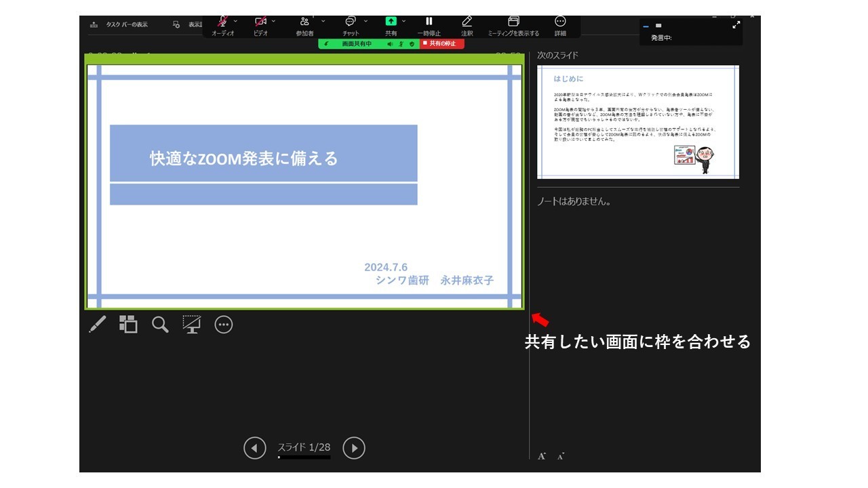Expand the arrow menu next to 参加者
The height and width of the screenshot is (488, 868).
click(x=323, y=21)
